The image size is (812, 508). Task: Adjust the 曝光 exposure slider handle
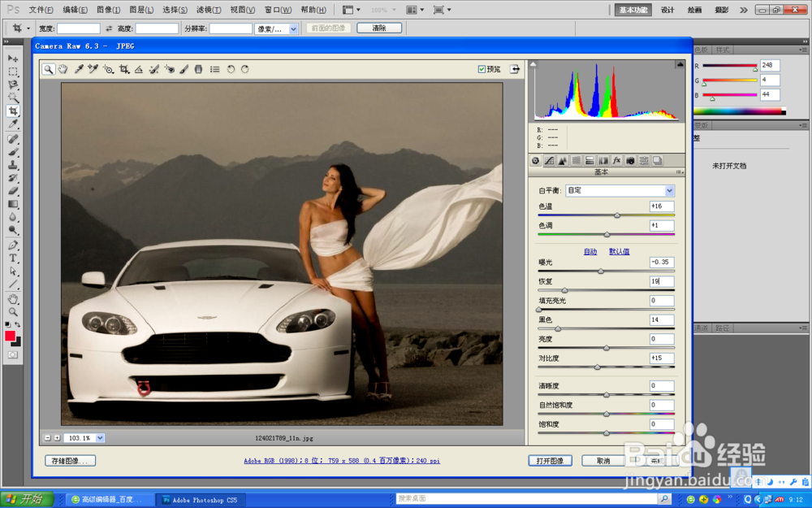pyautogui.click(x=601, y=271)
